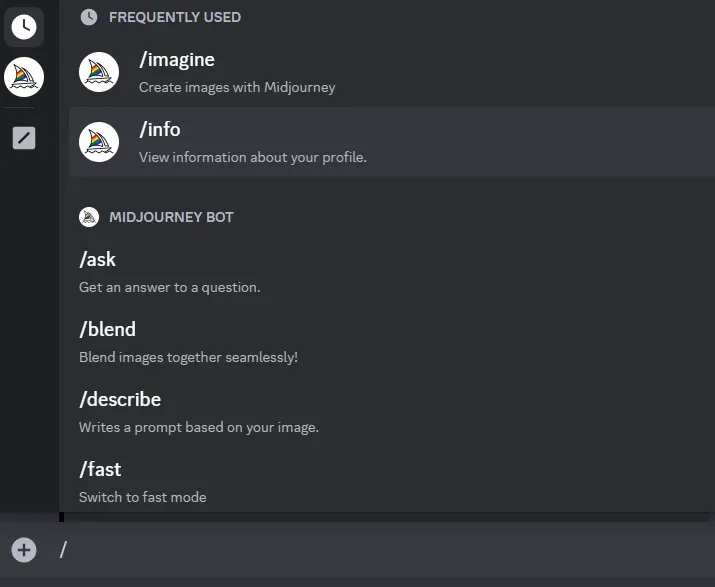Click the plus attachment button
This screenshot has width=715, height=587.
(x=24, y=549)
